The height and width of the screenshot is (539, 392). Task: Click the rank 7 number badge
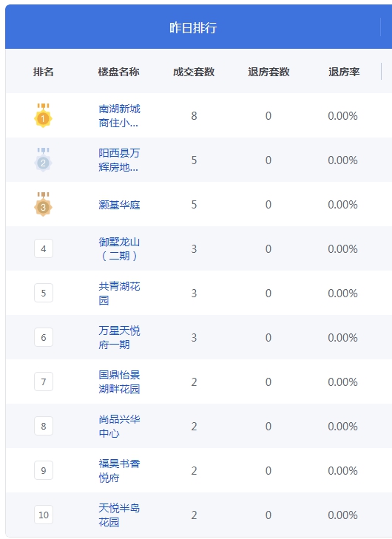44,382
